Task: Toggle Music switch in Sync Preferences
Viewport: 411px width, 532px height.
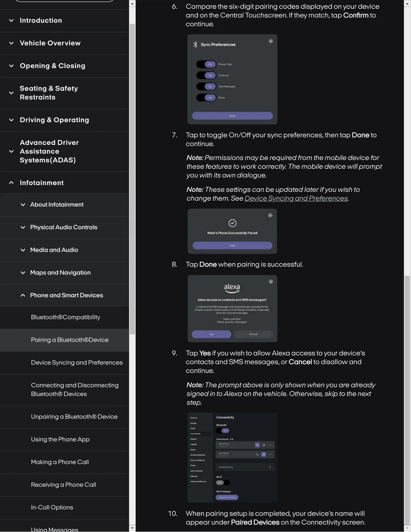Action: [x=206, y=98]
